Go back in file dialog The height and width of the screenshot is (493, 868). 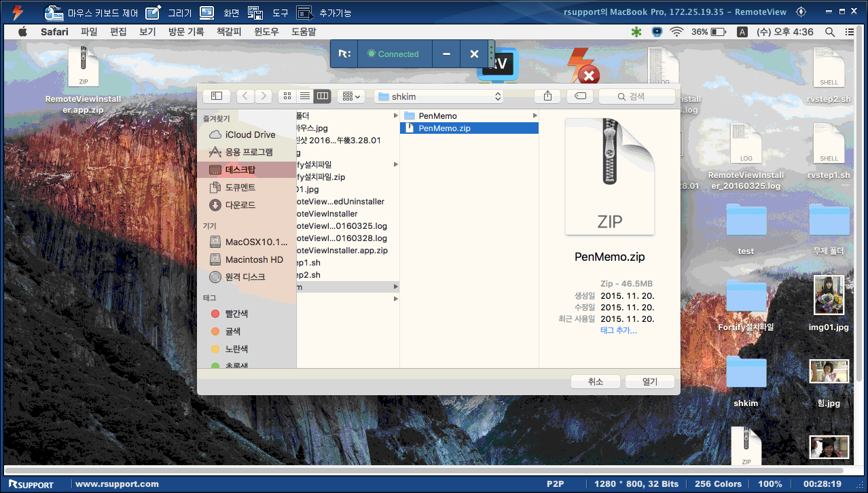tap(245, 96)
